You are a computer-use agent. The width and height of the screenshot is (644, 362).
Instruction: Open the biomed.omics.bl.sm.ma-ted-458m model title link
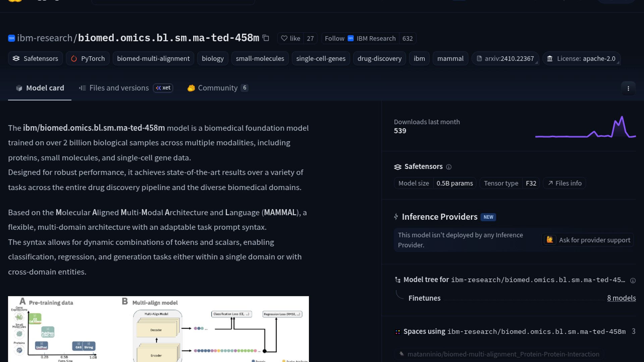(x=169, y=38)
